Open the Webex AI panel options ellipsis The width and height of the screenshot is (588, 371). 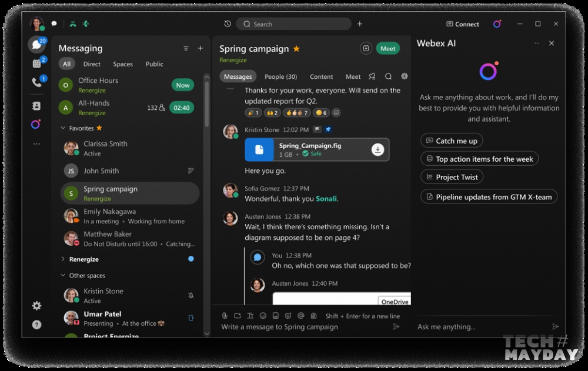(537, 43)
